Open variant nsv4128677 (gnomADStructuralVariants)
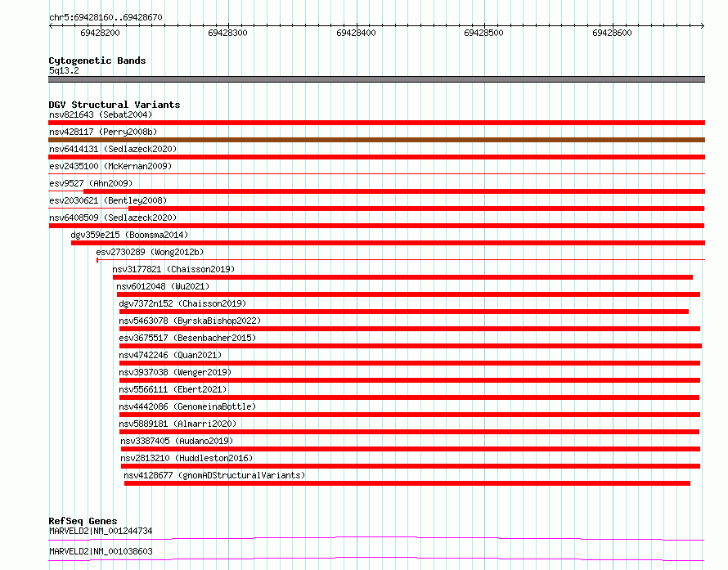This screenshot has width=728, height=570. click(x=214, y=475)
